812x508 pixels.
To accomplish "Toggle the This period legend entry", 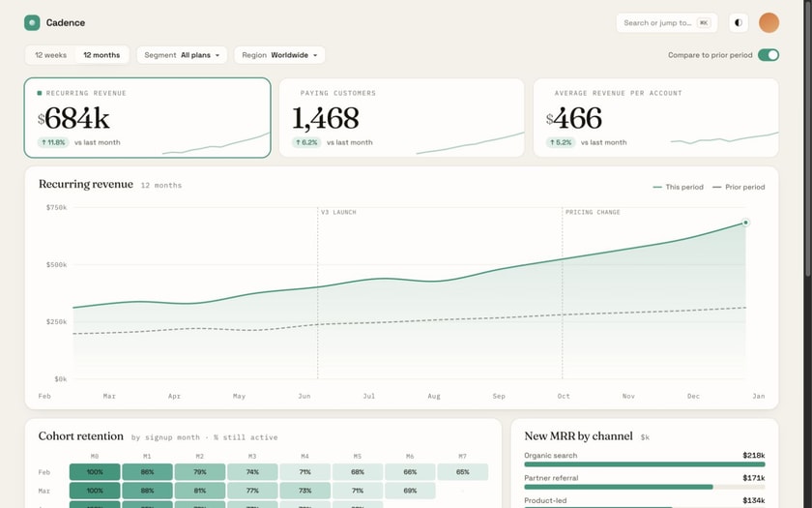I will 679,187.
